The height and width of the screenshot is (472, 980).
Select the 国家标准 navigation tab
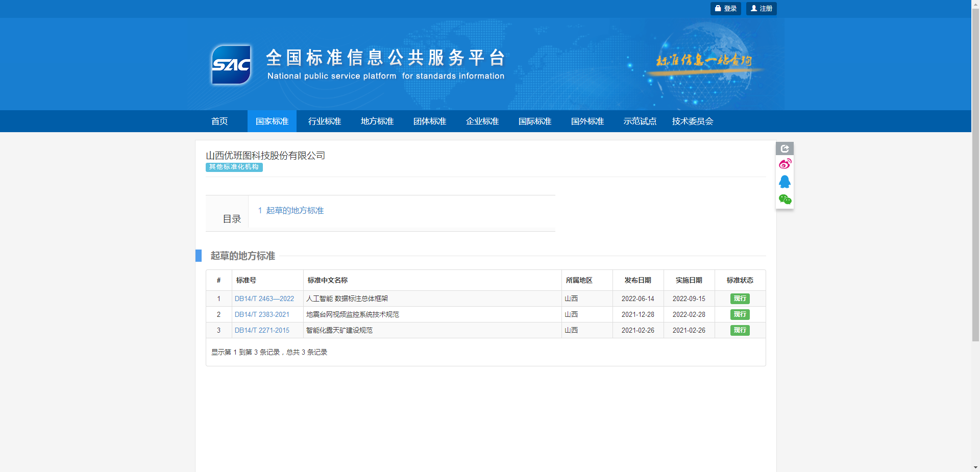pyautogui.click(x=272, y=121)
